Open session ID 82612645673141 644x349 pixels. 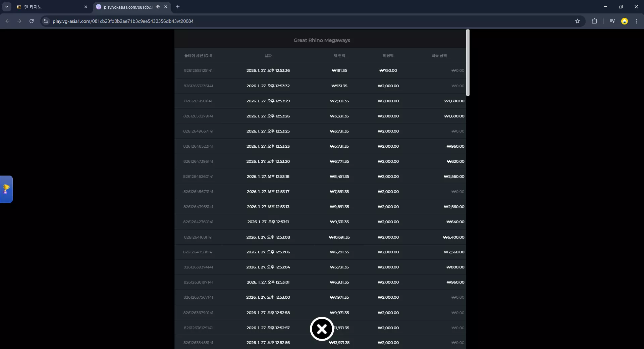(198, 192)
